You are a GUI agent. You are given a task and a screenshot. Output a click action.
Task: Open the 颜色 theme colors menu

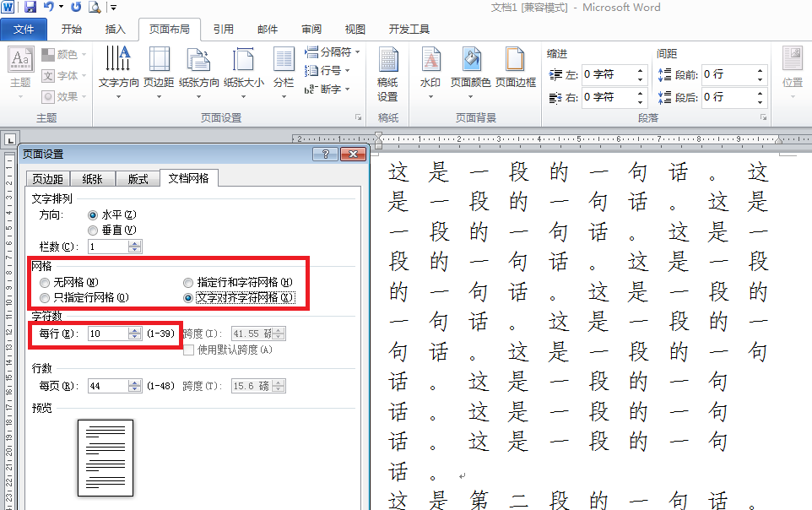point(63,54)
